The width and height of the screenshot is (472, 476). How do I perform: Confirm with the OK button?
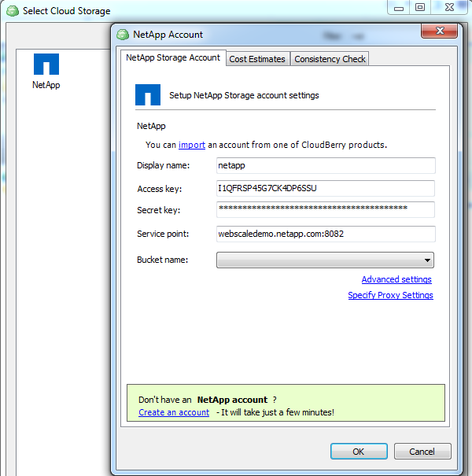tap(359, 452)
